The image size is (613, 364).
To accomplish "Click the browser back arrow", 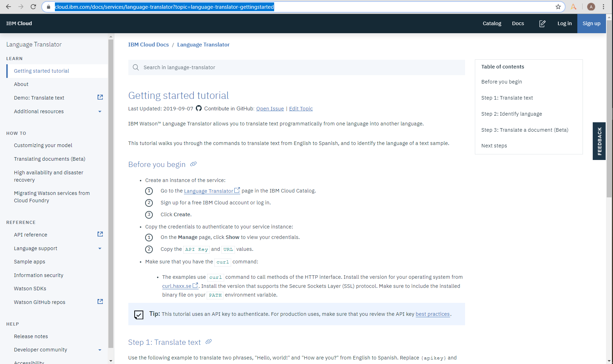I will pos(8,7).
